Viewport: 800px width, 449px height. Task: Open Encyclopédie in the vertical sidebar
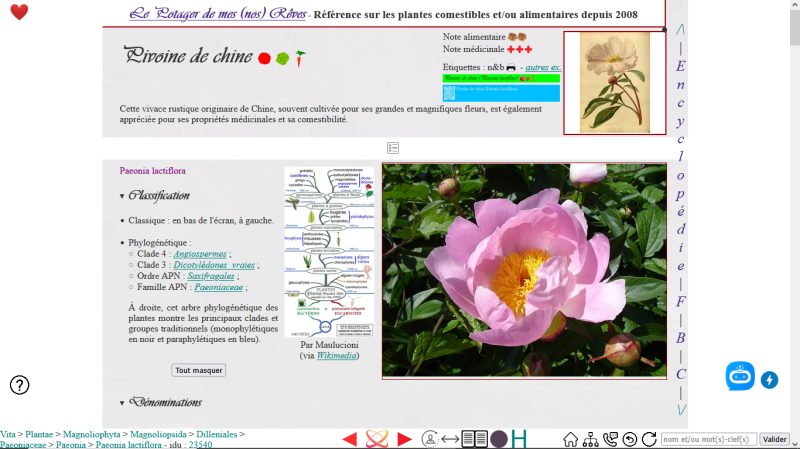[681, 166]
